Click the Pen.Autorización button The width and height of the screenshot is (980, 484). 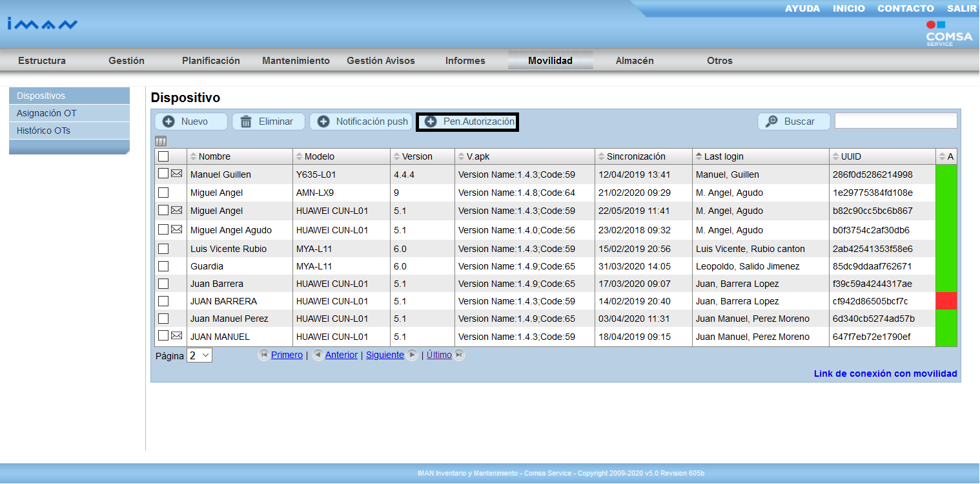(467, 121)
